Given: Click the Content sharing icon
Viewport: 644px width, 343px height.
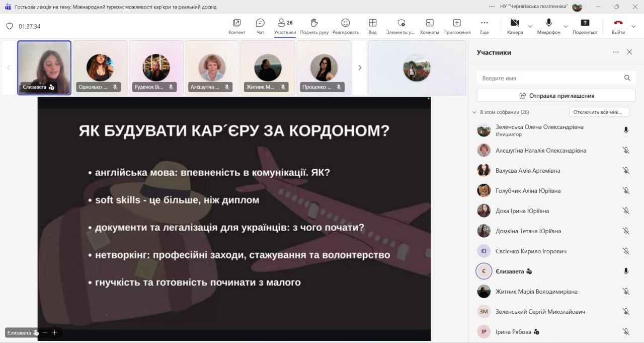Looking at the screenshot, I should (x=236, y=23).
